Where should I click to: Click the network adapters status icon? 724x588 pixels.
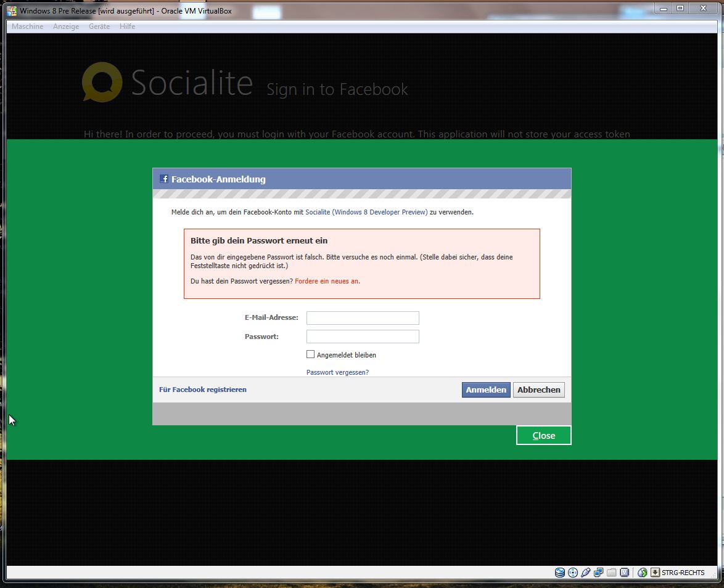coord(598,573)
